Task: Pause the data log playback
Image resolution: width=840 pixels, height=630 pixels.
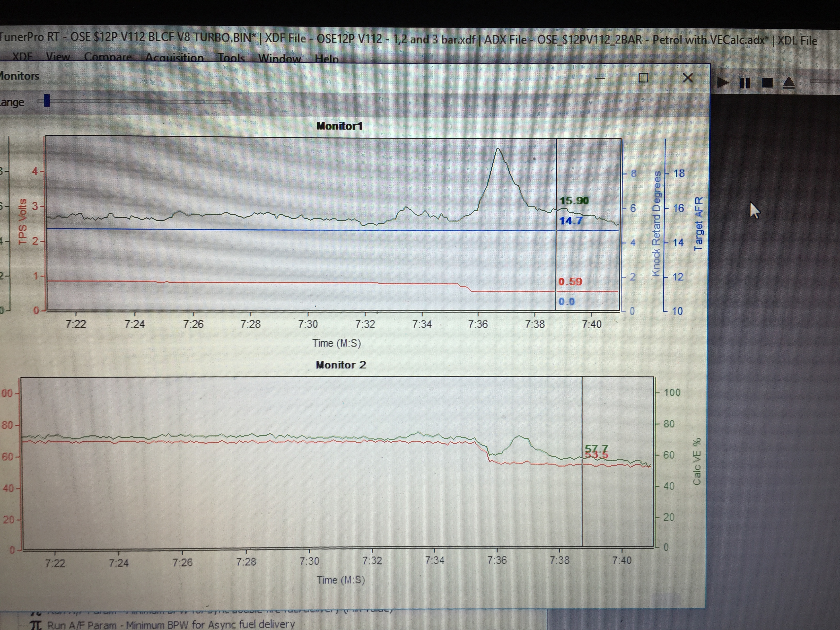Action: click(745, 83)
